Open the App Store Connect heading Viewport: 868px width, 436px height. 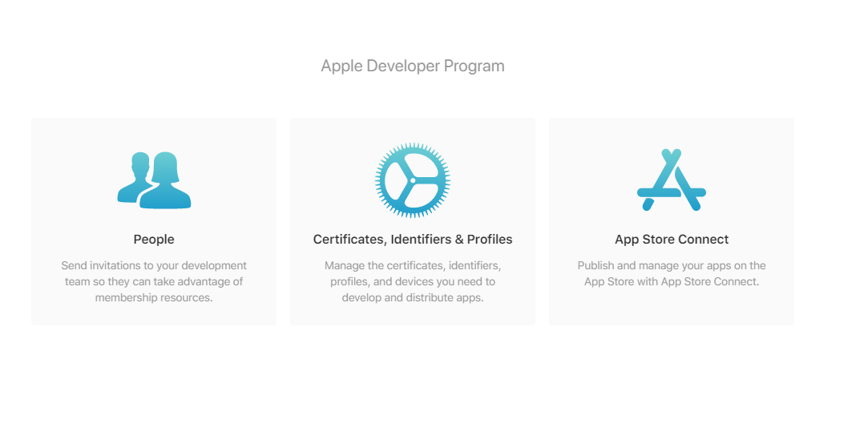(x=672, y=239)
